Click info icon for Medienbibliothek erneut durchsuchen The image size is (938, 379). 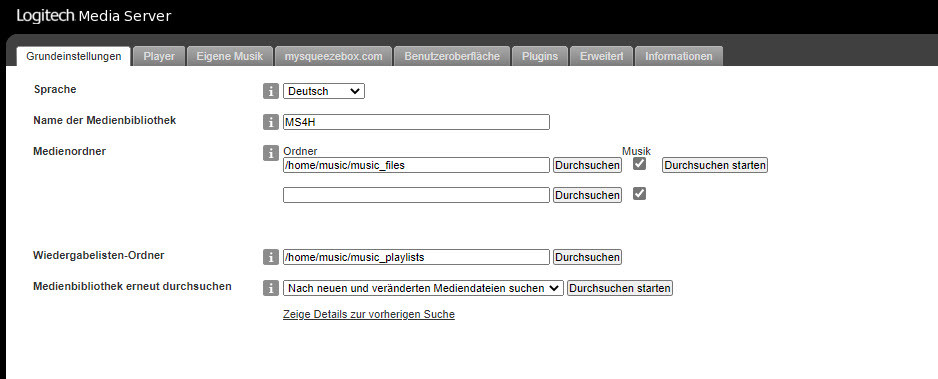(271, 288)
